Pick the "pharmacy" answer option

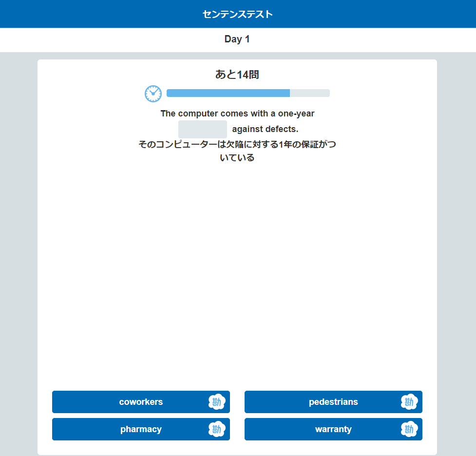click(x=141, y=429)
